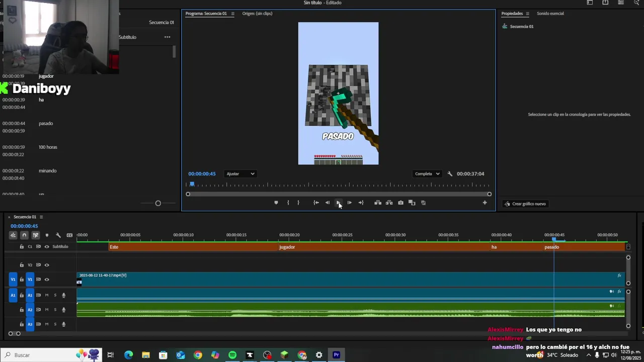This screenshot has height=362, width=644.
Task: Click Program monitor timecode 00:00:00:45
Action: (x=202, y=174)
